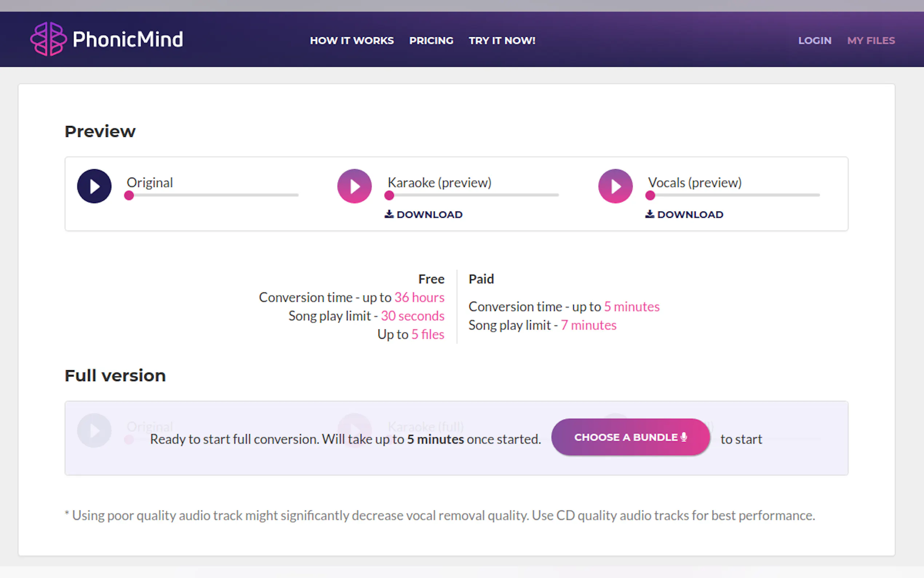Open Try It Now! in navigation
The width and height of the screenshot is (924, 578).
coord(502,40)
